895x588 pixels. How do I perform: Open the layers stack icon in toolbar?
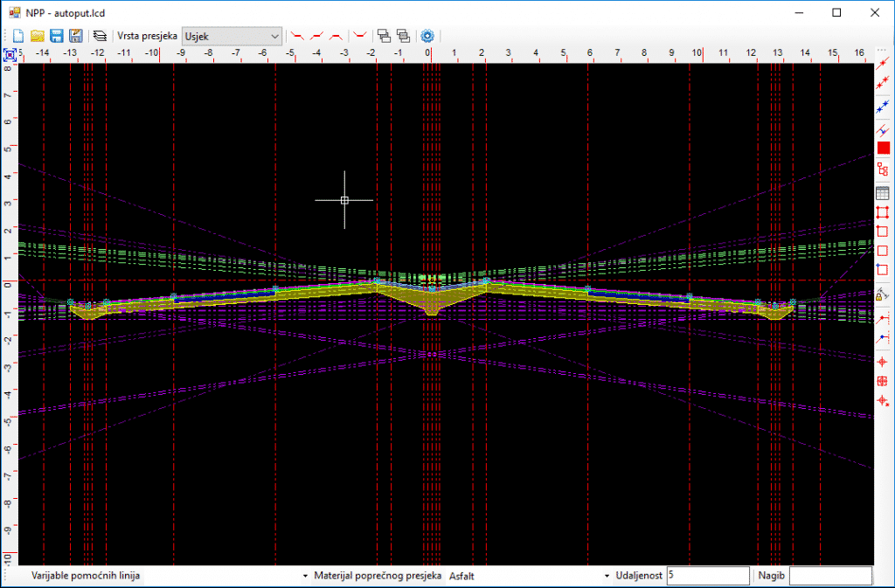100,36
